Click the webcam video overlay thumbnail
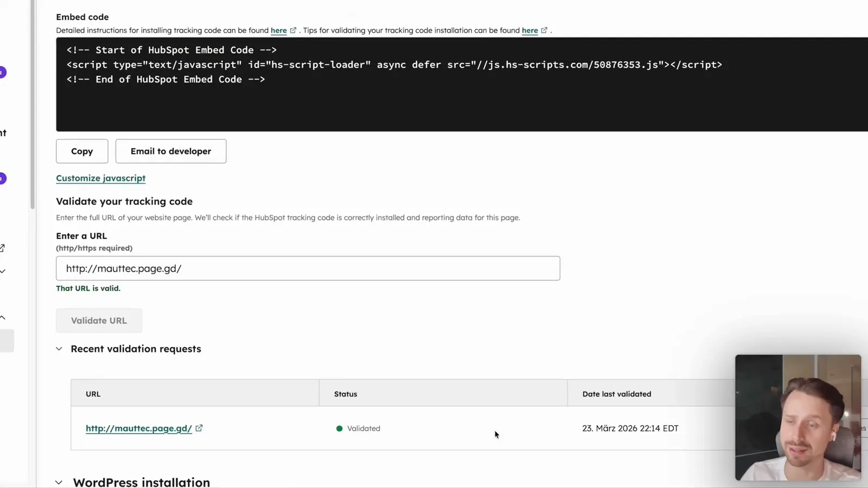 coord(798,418)
